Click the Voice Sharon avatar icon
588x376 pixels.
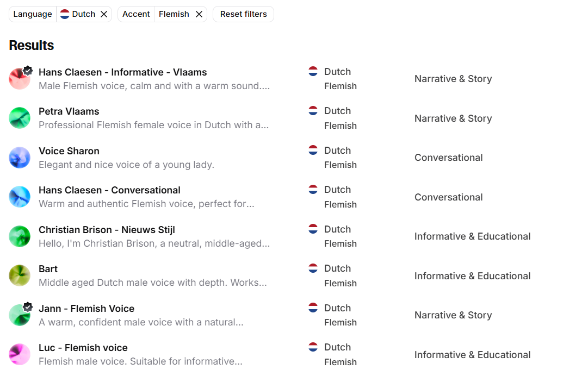coord(20,158)
